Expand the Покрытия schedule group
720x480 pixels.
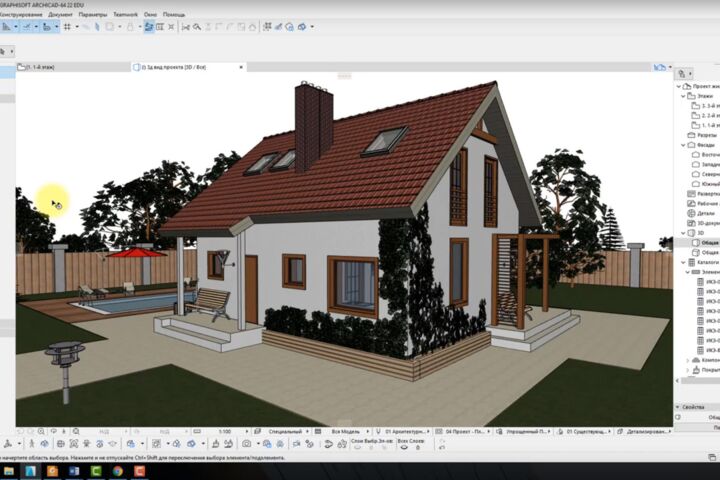pos(688,370)
